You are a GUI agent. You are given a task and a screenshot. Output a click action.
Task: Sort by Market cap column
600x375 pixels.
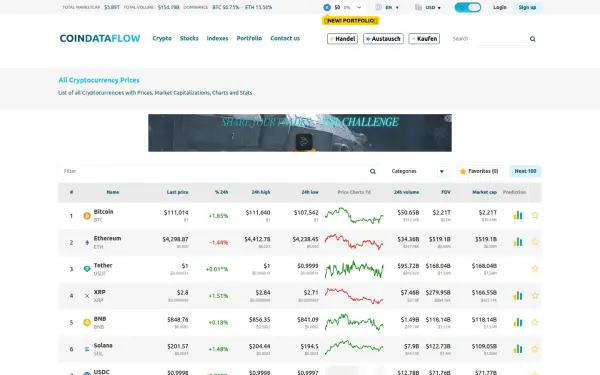(x=484, y=192)
